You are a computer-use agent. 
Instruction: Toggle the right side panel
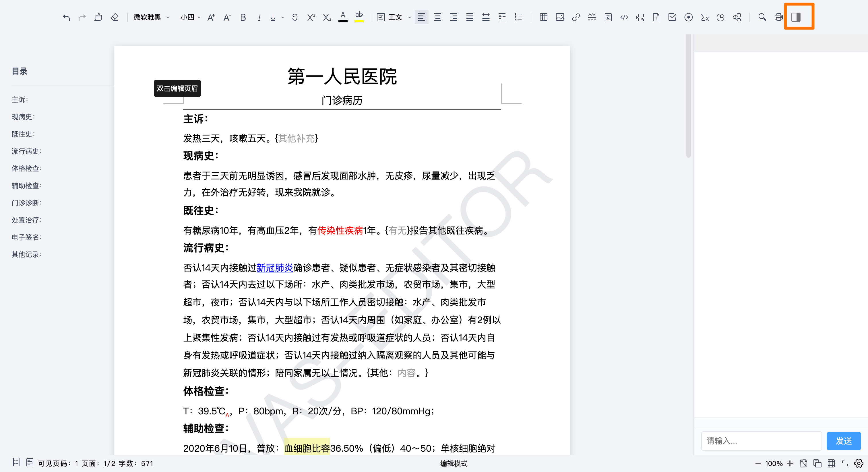coord(796,17)
